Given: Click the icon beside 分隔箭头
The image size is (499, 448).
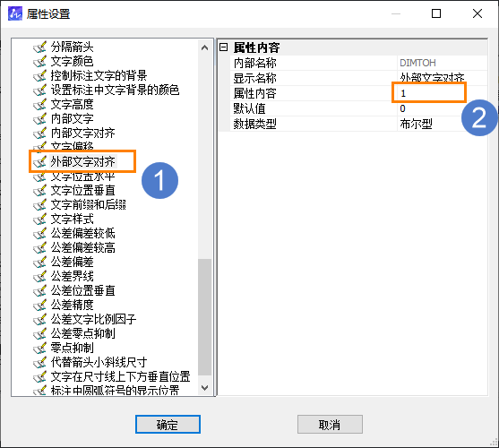Looking at the screenshot, I should (x=39, y=47).
